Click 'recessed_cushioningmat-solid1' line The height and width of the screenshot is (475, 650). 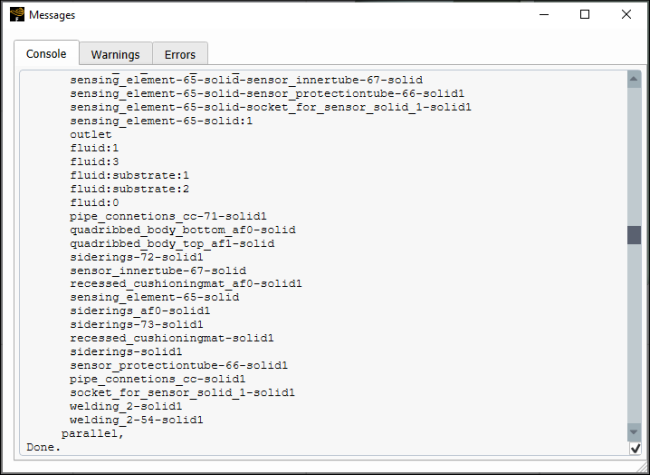pos(172,338)
